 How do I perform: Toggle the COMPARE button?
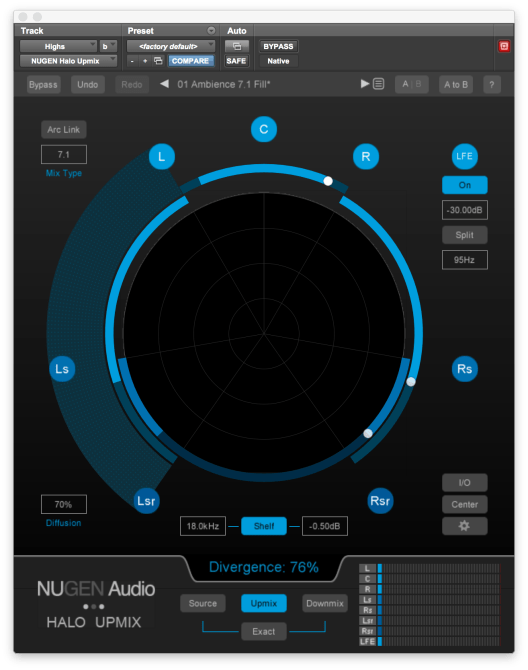click(190, 61)
